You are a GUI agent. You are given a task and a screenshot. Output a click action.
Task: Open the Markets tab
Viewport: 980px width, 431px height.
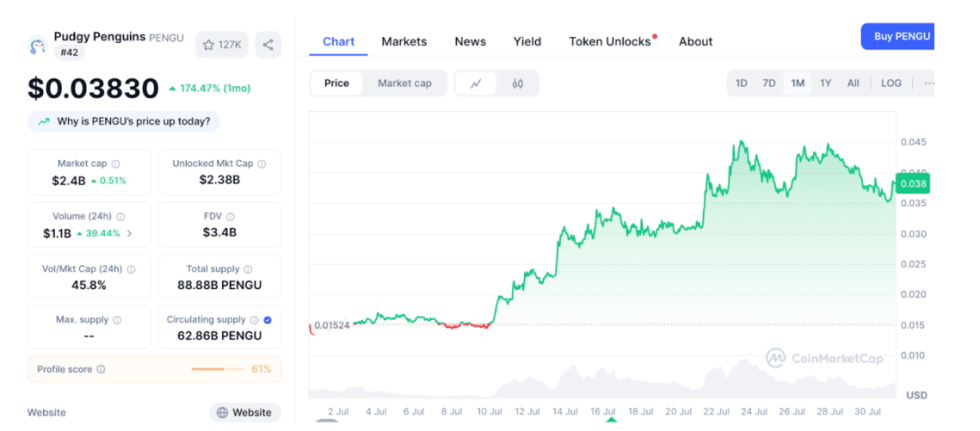coord(404,42)
